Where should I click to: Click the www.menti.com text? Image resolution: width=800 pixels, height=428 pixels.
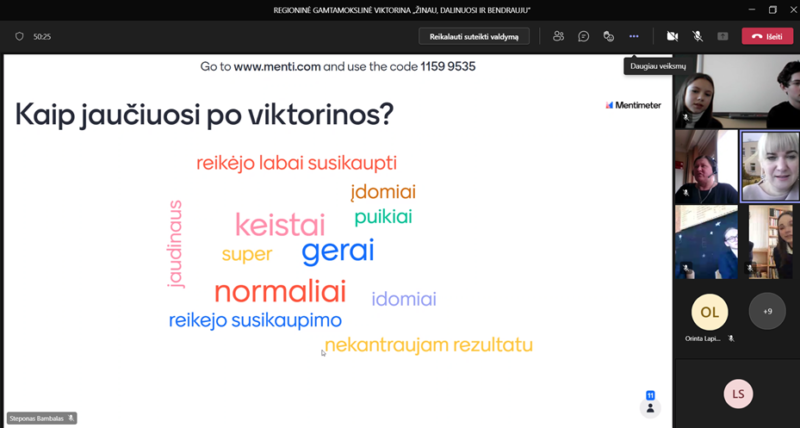tap(277, 66)
